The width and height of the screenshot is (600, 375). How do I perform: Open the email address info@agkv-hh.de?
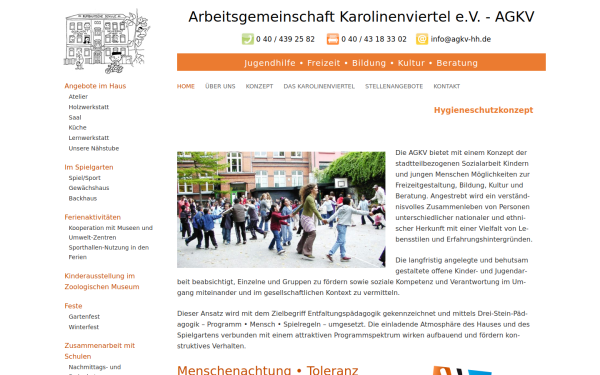tap(461, 39)
